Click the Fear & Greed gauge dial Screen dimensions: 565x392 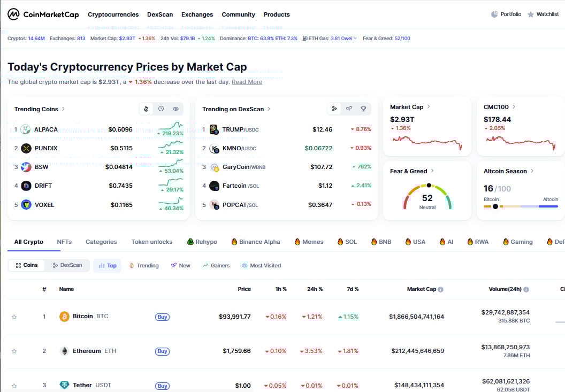pyautogui.click(x=427, y=197)
